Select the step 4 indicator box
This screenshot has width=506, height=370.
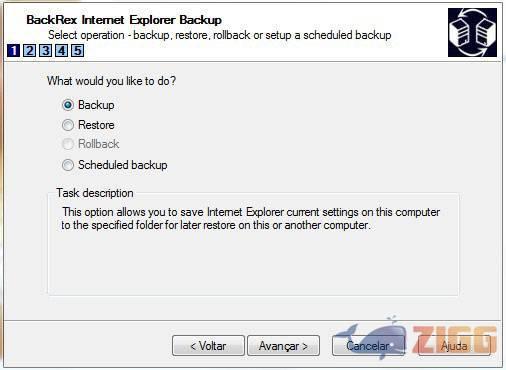61,51
